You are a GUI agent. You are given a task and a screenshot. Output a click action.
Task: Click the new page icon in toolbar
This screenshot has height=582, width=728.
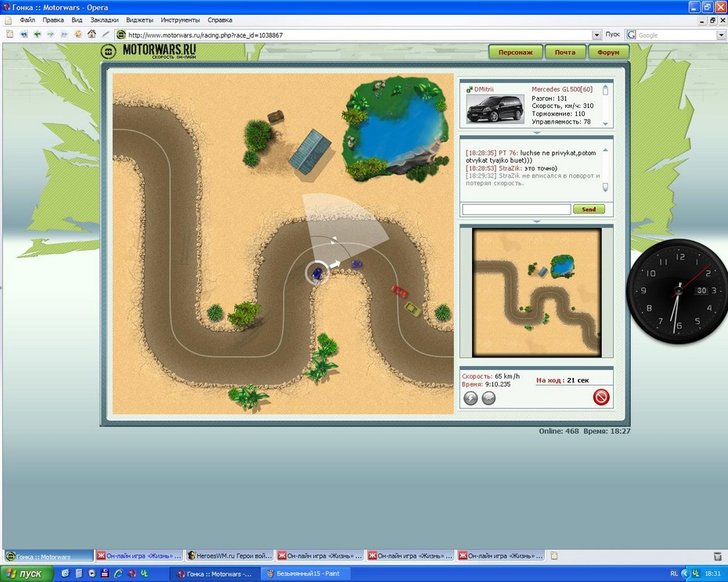(9, 34)
